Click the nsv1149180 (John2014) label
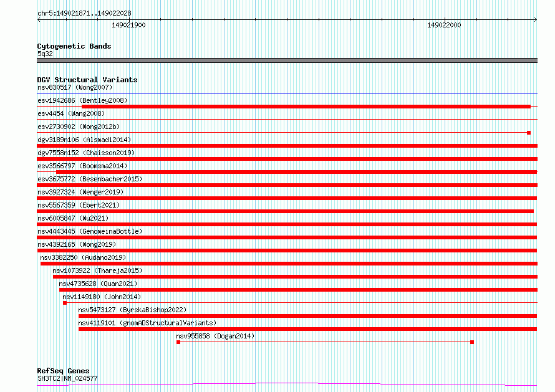Viewport: 555px width, 392px height. pos(102,297)
